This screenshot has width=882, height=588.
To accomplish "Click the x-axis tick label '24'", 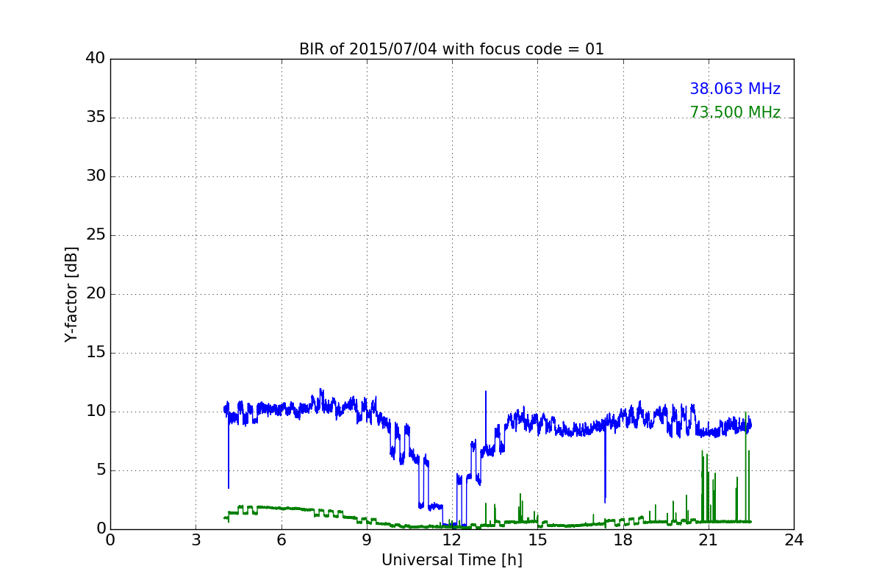I will coord(794,540).
